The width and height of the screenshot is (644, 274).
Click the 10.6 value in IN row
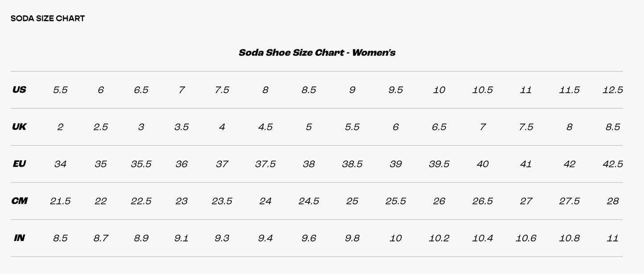(x=525, y=238)
